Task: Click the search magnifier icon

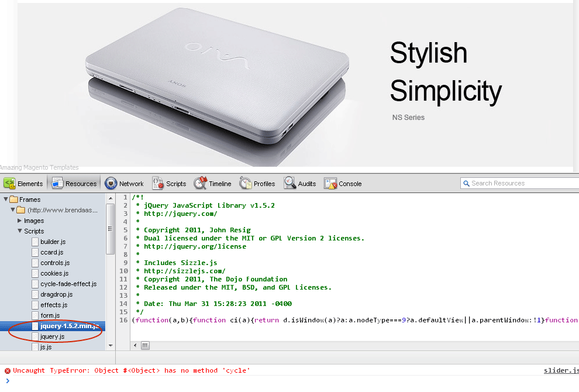Action: [x=466, y=183]
